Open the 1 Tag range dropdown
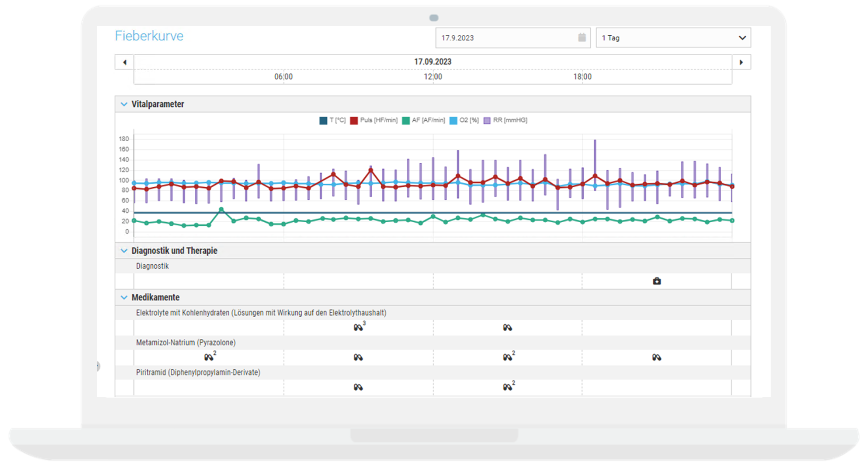 tap(673, 38)
